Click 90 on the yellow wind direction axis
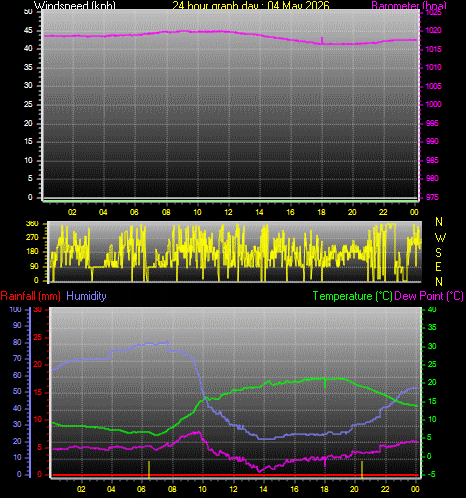 [34, 266]
